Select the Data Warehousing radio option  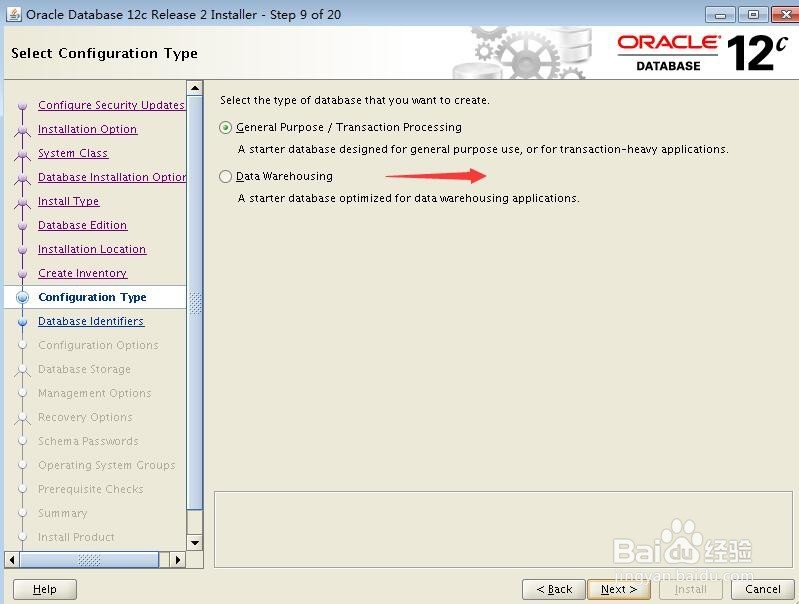coord(225,176)
